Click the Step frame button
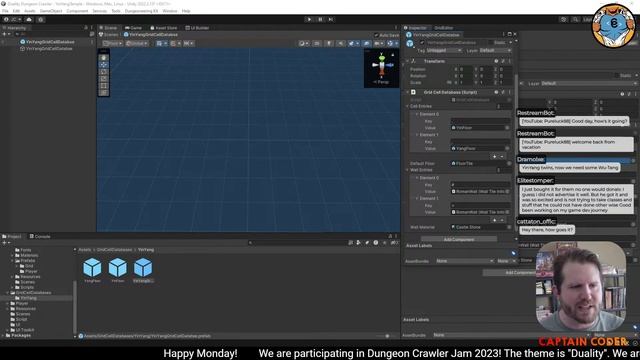Screen dimensions: 640x360 [x=331, y=19]
